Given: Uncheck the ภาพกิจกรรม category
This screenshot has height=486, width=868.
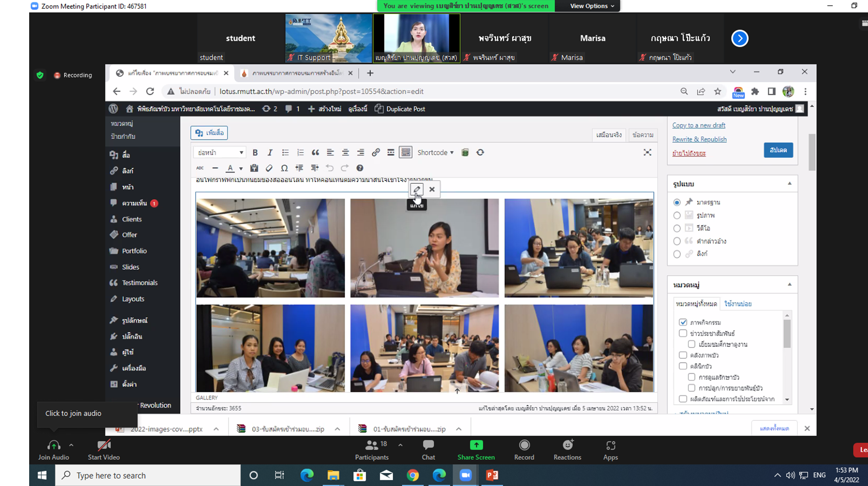Looking at the screenshot, I should pos(683,322).
